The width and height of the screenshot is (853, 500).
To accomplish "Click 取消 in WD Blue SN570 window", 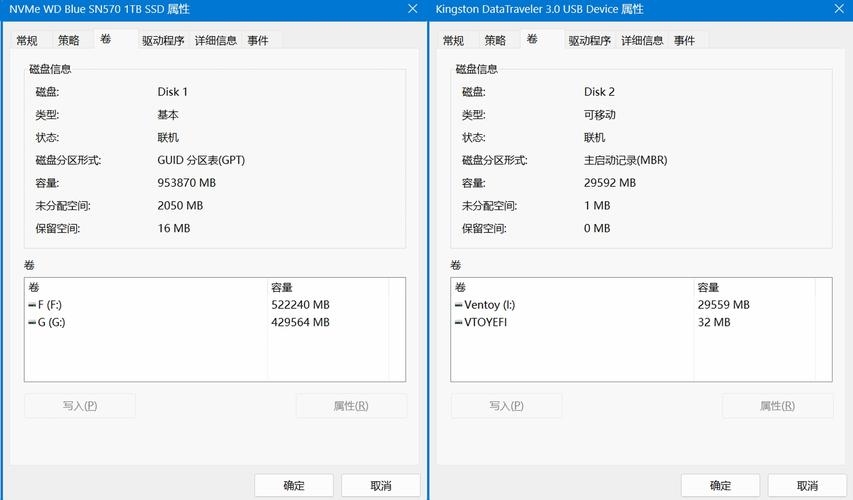I will tap(381, 485).
